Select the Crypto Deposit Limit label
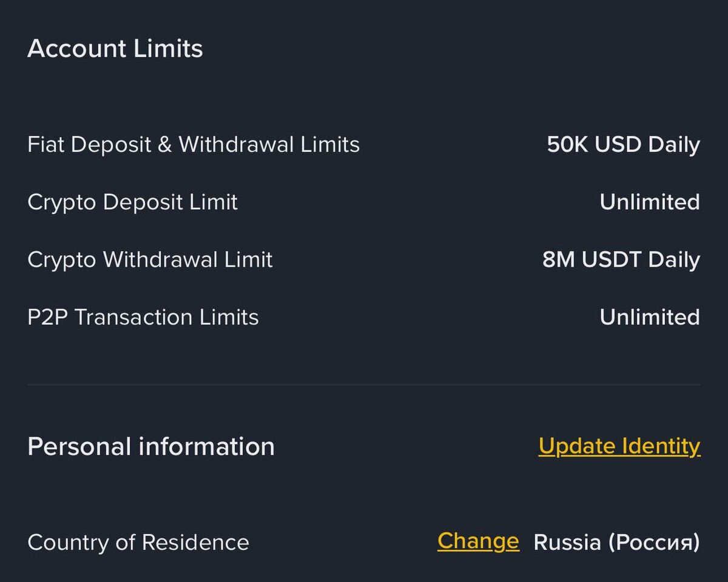 (x=132, y=202)
